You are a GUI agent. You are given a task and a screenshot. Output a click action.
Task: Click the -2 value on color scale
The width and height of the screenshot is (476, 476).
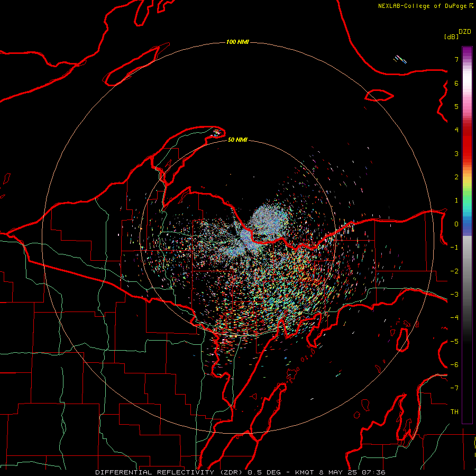click(454, 271)
